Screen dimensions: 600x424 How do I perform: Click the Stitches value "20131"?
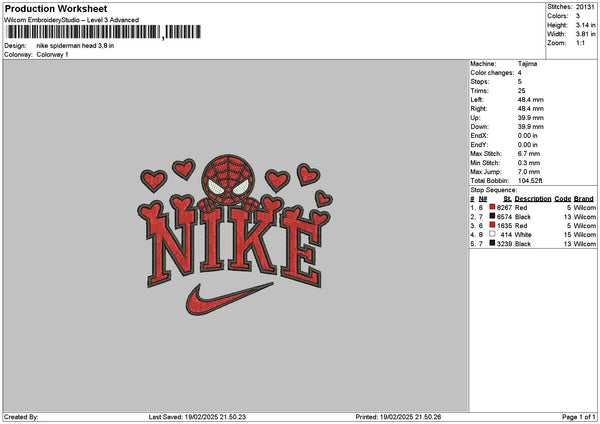coord(585,7)
